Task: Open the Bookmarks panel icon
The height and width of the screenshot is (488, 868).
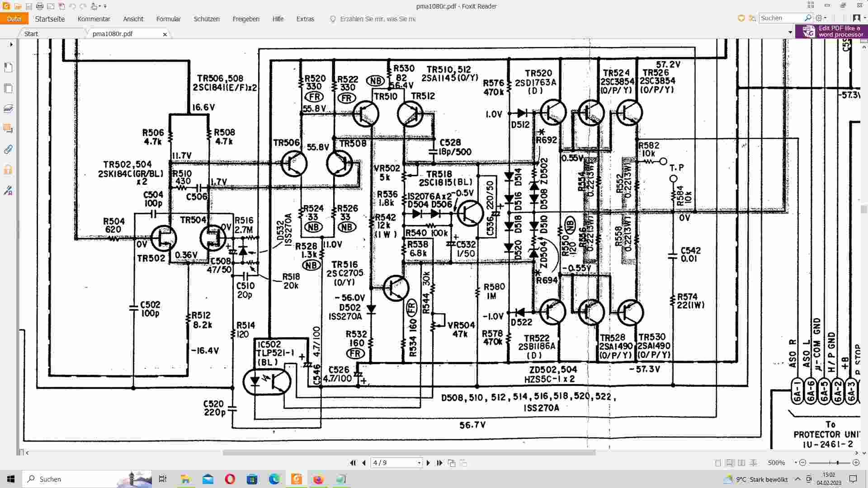Action: (x=8, y=67)
